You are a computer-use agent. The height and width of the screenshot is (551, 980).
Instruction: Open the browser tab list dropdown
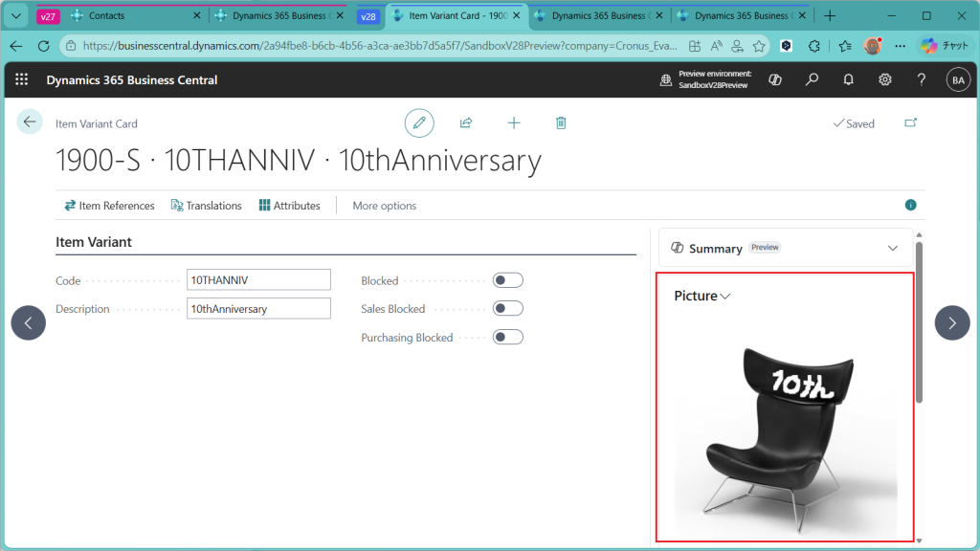click(x=16, y=16)
